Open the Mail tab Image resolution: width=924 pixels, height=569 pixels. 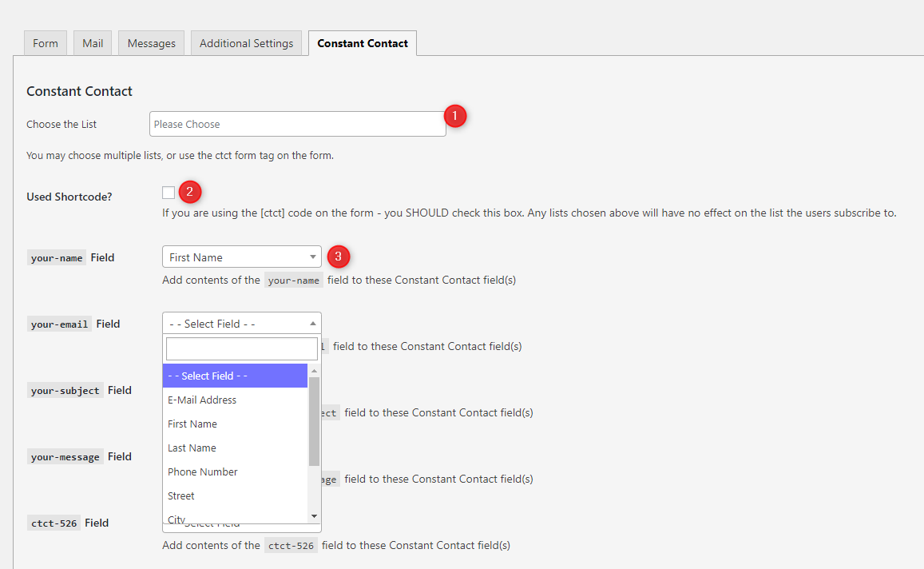point(93,43)
